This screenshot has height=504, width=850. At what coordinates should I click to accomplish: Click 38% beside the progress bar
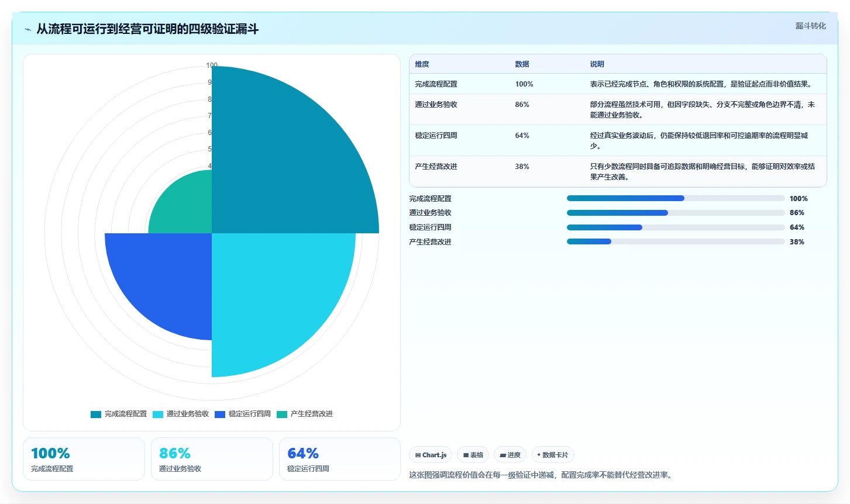point(797,242)
